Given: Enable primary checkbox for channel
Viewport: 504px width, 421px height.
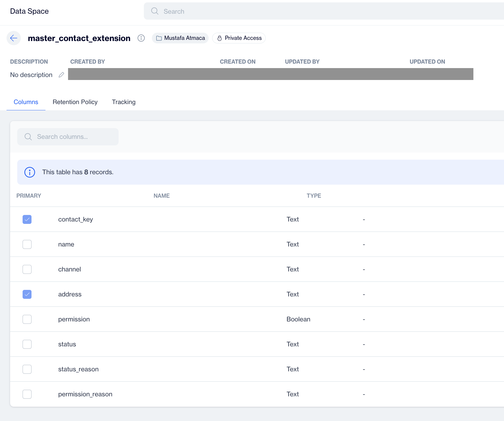Looking at the screenshot, I should (27, 269).
